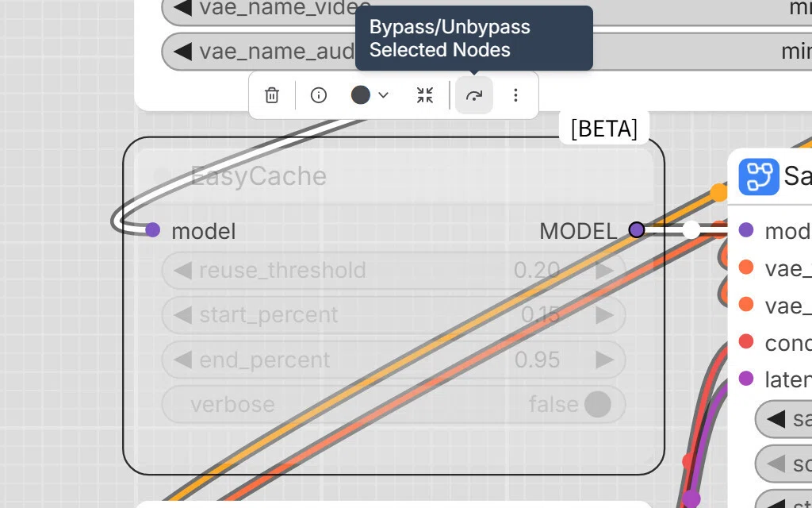Click the Bypass selected nodes arrow icon
Viewport: 812px width, 508px height.
point(474,95)
